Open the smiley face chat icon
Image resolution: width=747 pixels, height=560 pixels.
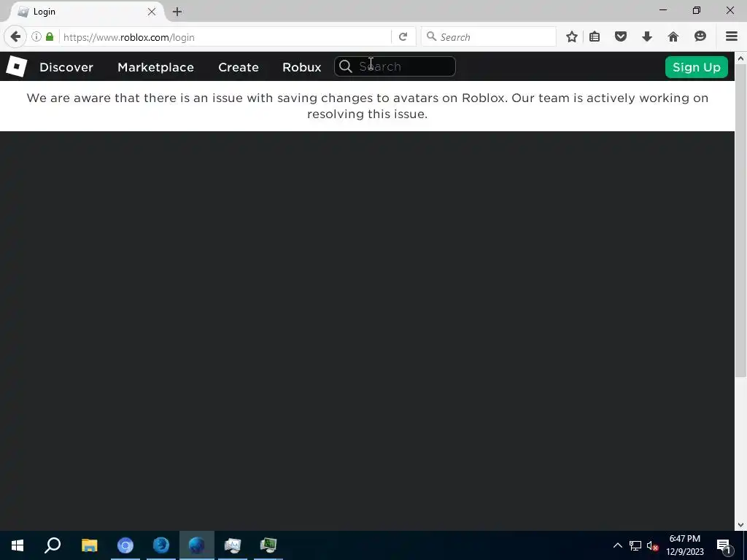tap(700, 36)
